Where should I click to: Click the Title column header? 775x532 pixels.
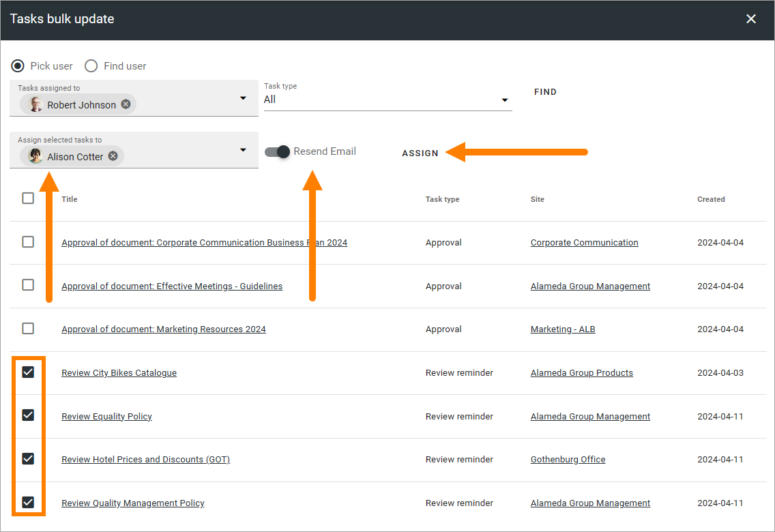(69, 199)
